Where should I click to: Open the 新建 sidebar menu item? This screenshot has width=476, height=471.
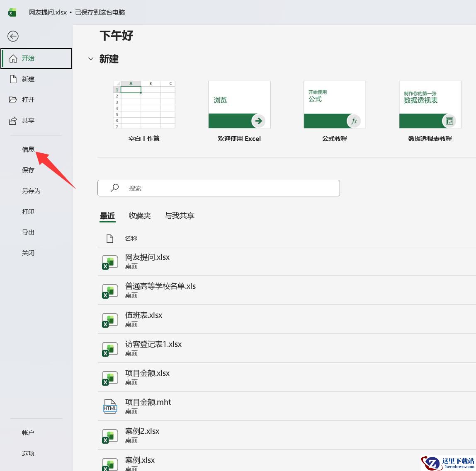click(x=36, y=79)
